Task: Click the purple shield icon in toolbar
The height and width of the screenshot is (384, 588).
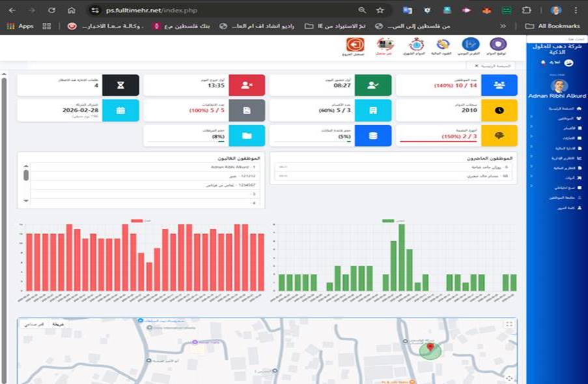Action: point(498,45)
